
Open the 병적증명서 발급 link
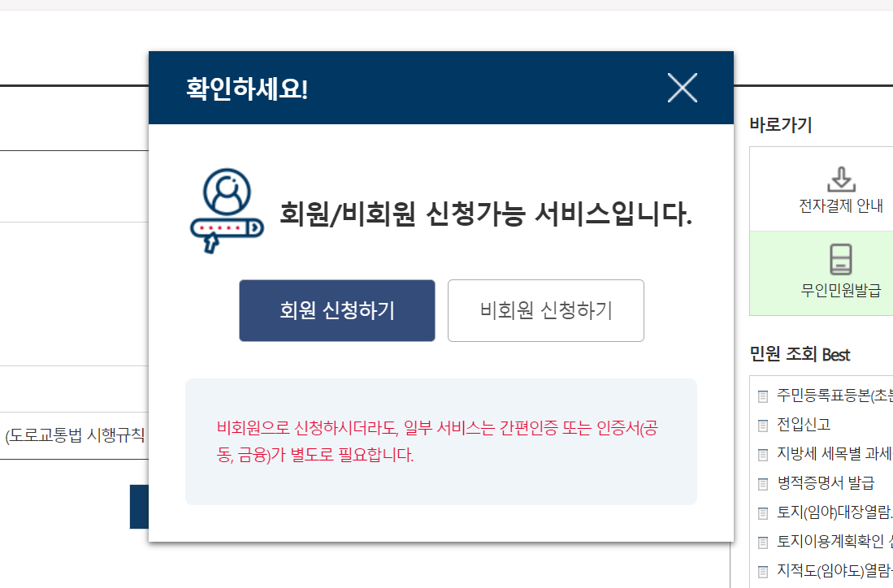[826, 482]
